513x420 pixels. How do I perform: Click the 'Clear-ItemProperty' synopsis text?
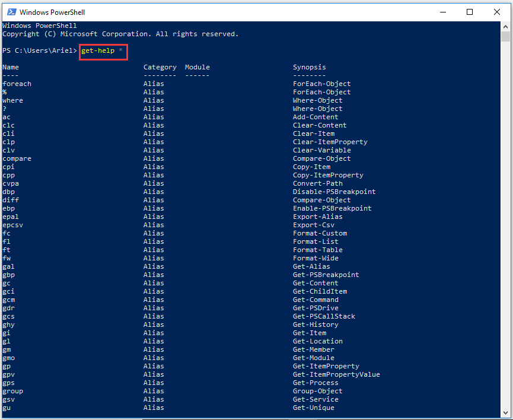330,142
